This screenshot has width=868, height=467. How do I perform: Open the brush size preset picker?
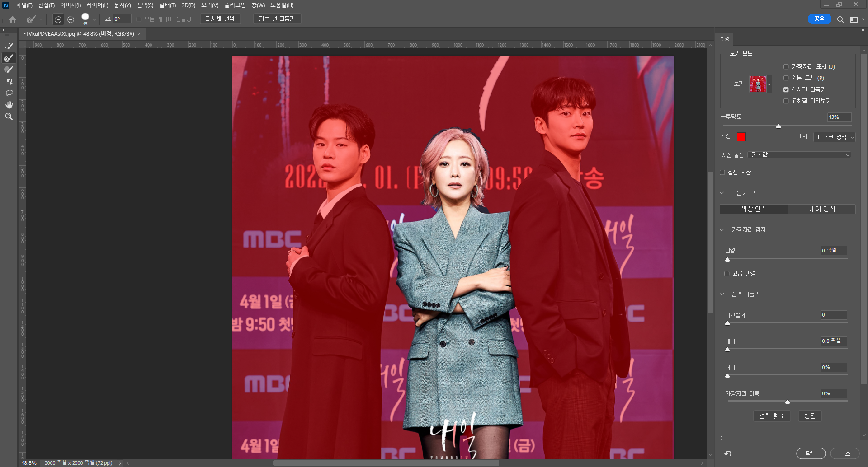[x=94, y=19]
